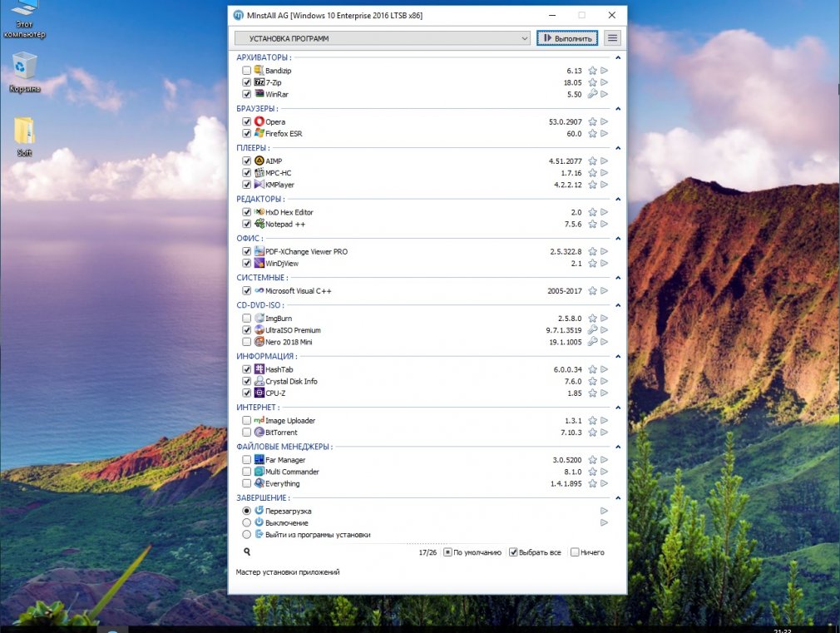Click the star icon in the Bandizip row
The width and height of the screenshot is (840, 633).
click(x=592, y=71)
